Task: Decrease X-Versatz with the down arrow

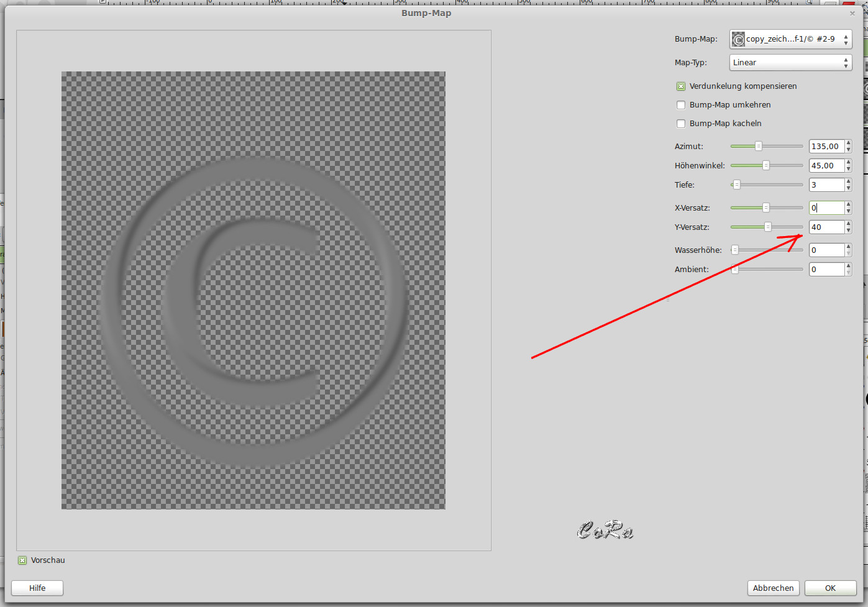Action: coord(849,211)
